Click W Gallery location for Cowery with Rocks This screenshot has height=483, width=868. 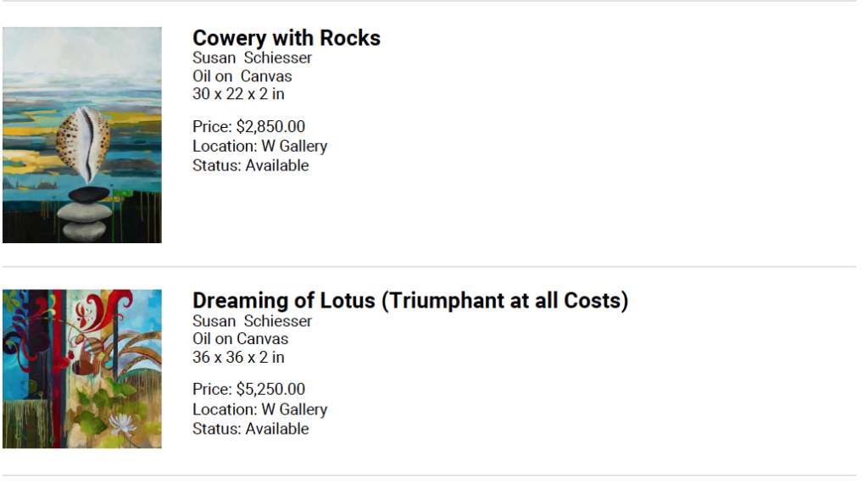click(294, 147)
